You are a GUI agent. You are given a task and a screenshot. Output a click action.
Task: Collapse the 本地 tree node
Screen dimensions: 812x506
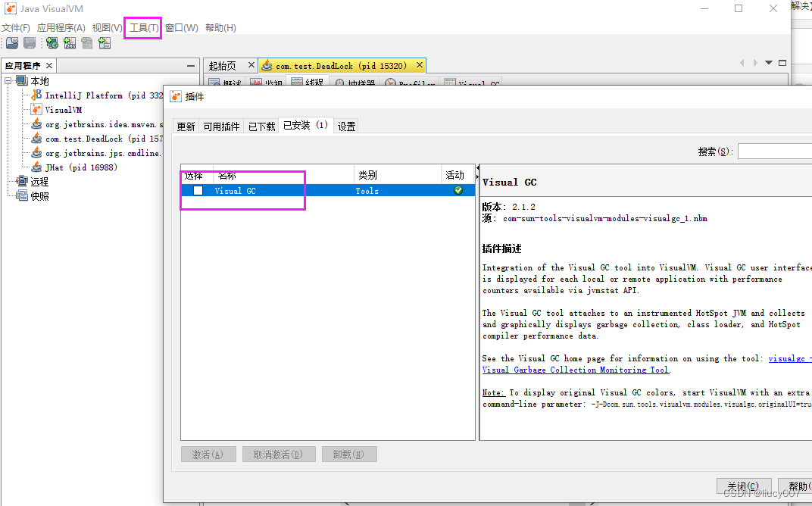8,81
